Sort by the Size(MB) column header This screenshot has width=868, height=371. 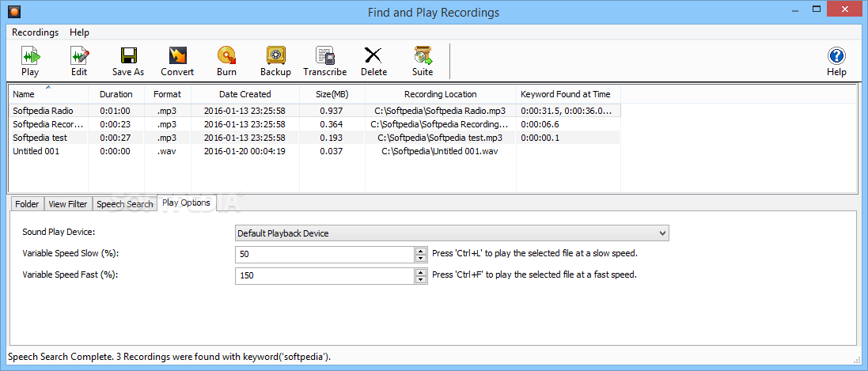[x=332, y=94]
